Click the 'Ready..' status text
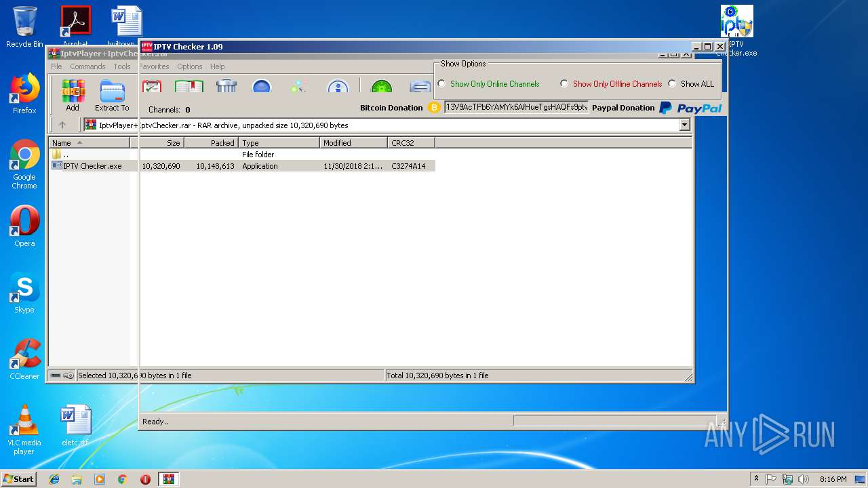Screen dimensions: 868x488 155,422
